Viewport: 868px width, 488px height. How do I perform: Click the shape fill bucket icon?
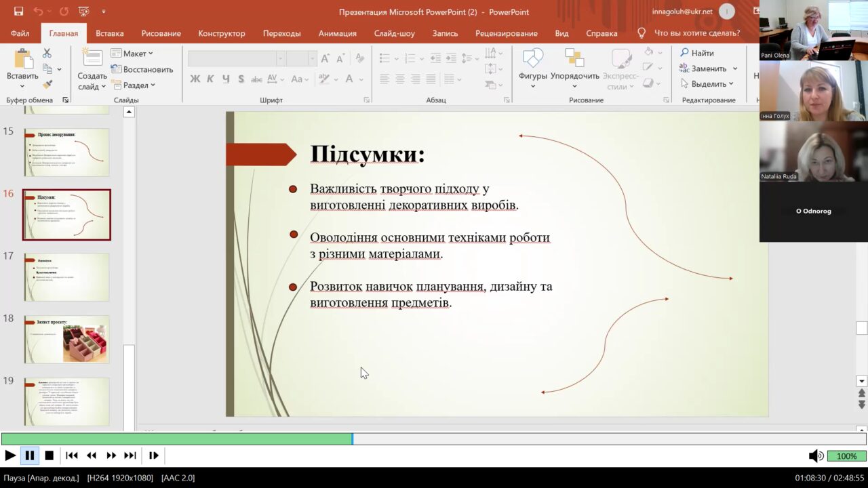pyautogui.click(x=648, y=52)
